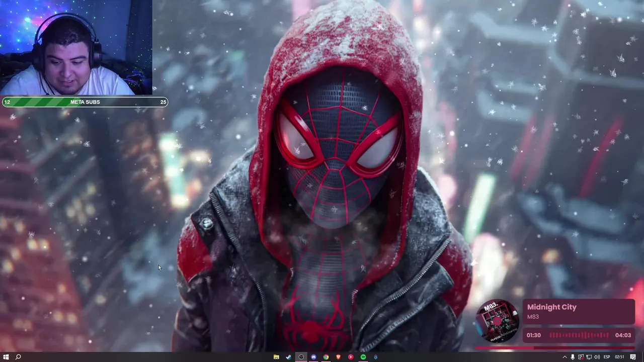Image resolution: width=644 pixels, height=362 pixels.
Task: Open the blue diamond app in taskbar
Action: (375, 357)
